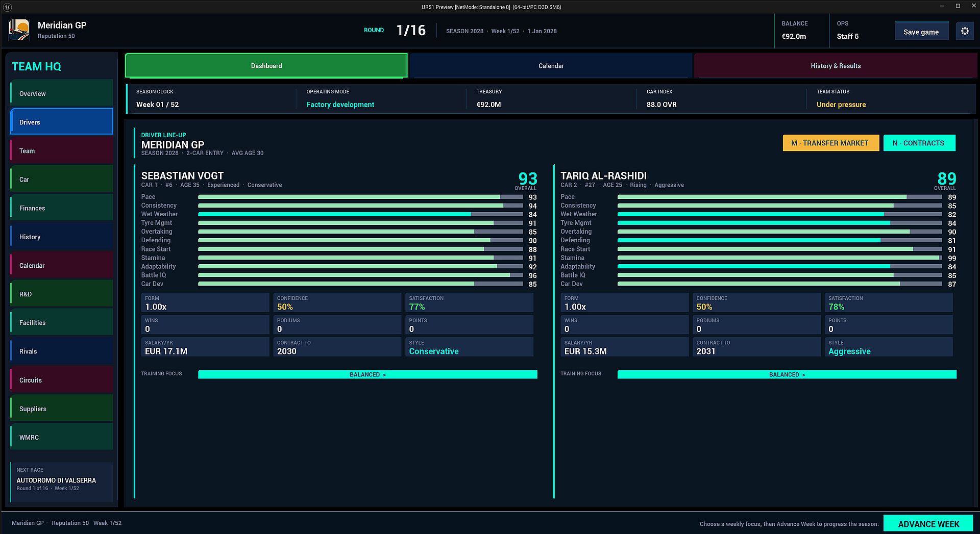The height and width of the screenshot is (534, 980).
Task: Open the Contracts screen
Action: click(x=919, y=143)
